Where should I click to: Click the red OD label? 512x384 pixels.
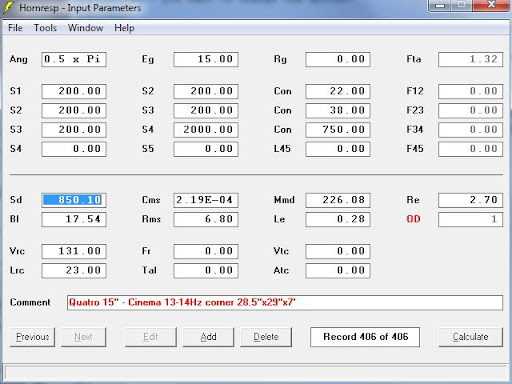[x=413, y=219]
